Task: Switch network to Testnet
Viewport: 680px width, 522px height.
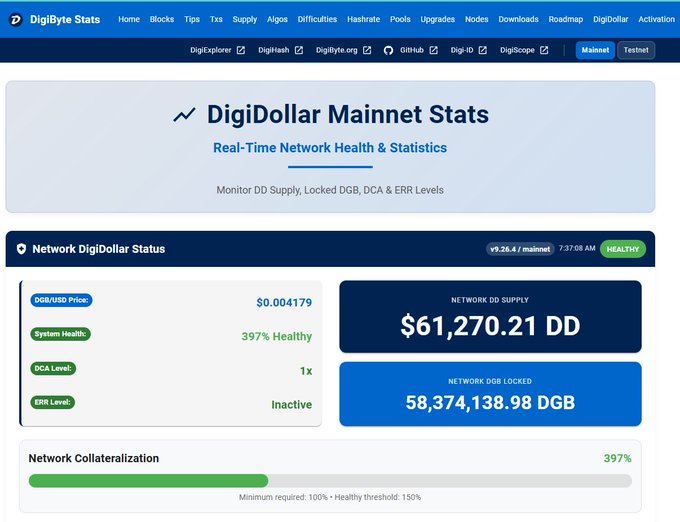Action: coord(636,50)
